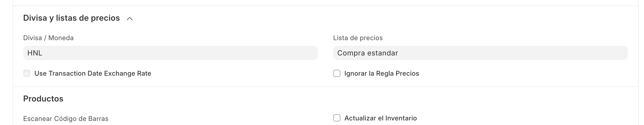The height and width of the screenshot is (125, 644).
Task: Click the Escanear Código de Barras label
Action: (x=66, y=119)
